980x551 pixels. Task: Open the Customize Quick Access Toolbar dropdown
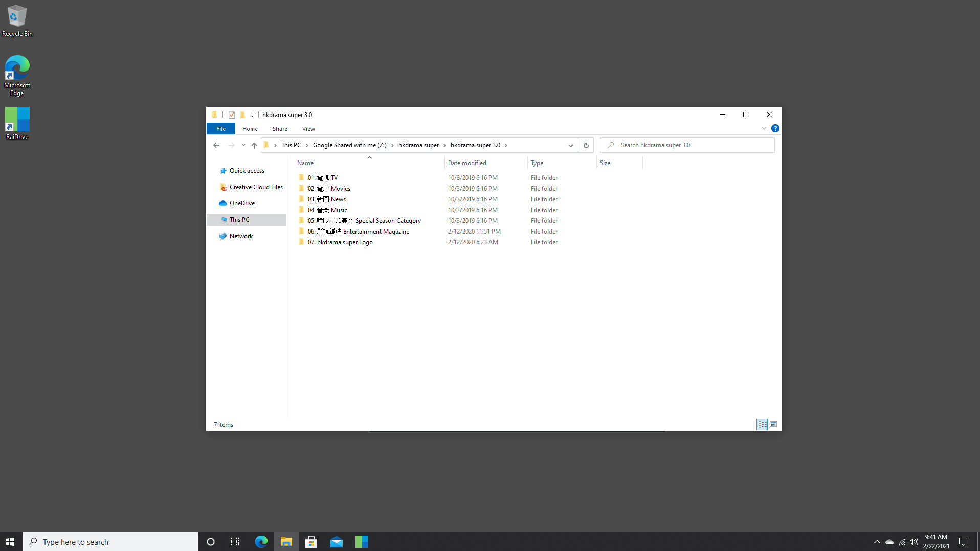pyautogui.click(x=252, y=114)
